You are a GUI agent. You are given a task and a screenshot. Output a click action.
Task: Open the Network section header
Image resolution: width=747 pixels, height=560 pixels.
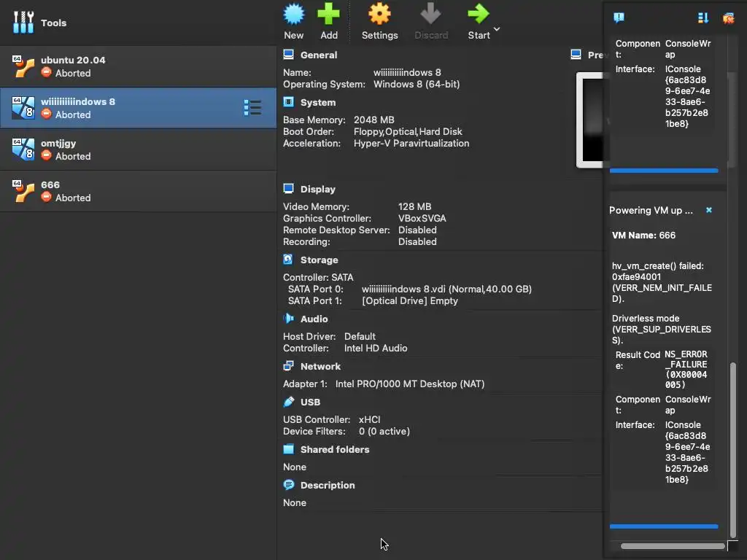point(321,366)
